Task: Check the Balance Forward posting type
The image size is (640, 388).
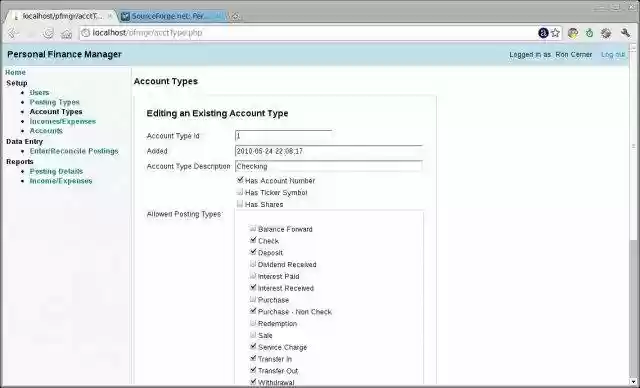Action: pos(253,228)
